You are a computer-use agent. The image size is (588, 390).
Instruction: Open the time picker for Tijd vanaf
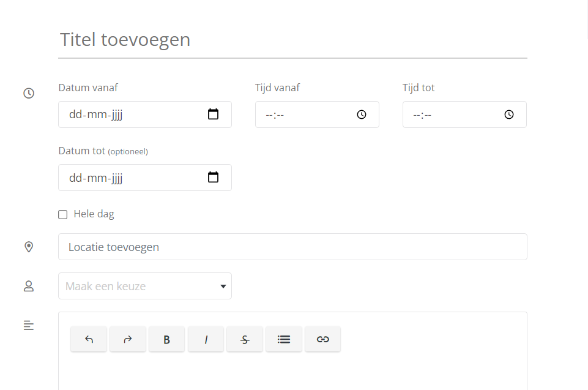click(362, 114)
